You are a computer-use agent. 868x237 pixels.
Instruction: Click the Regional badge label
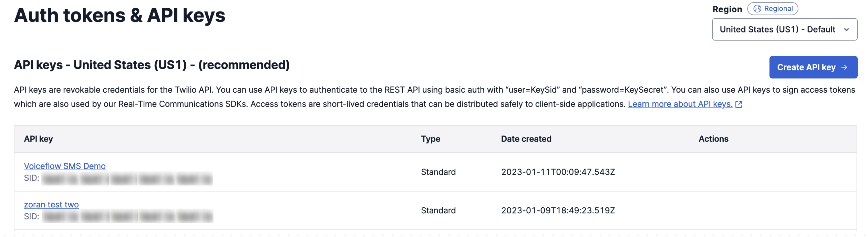tap(778, 9)
